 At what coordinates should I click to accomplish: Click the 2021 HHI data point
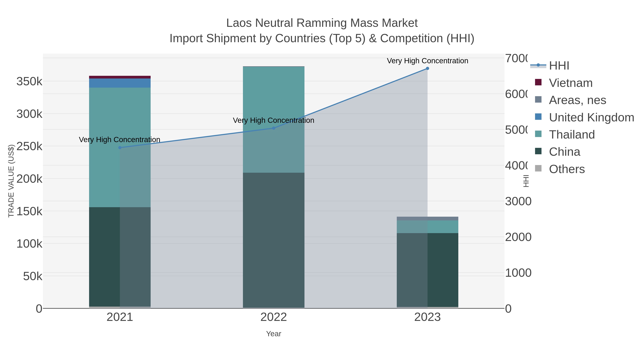click(x=120, y=148)
